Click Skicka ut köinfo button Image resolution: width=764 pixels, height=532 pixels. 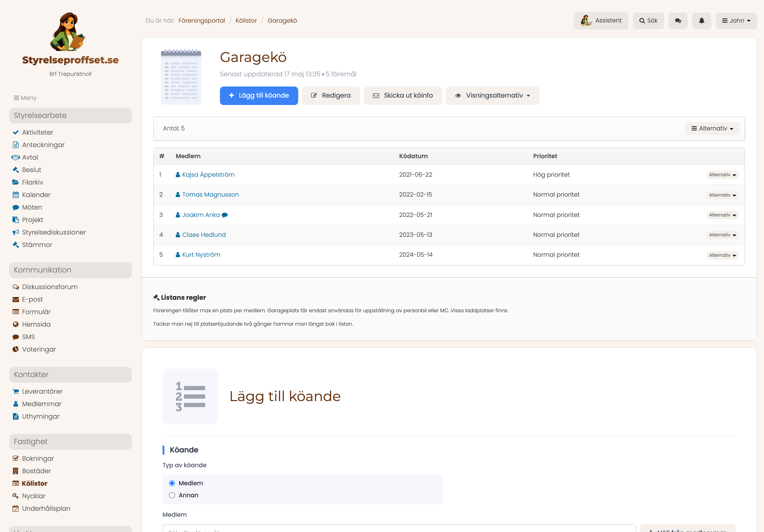(x=403, y=96)
